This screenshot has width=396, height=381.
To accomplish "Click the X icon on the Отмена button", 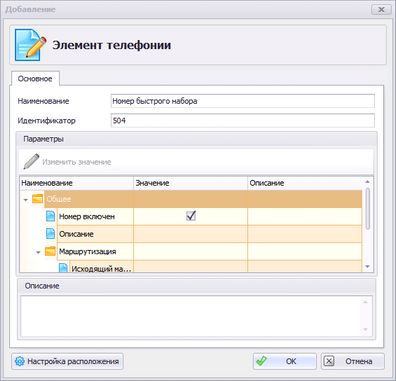I will (329, 361).
